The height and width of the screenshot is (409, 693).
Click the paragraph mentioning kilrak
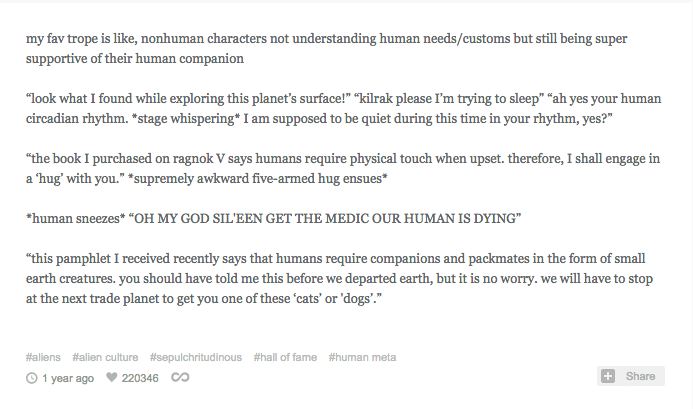(343, 108)
